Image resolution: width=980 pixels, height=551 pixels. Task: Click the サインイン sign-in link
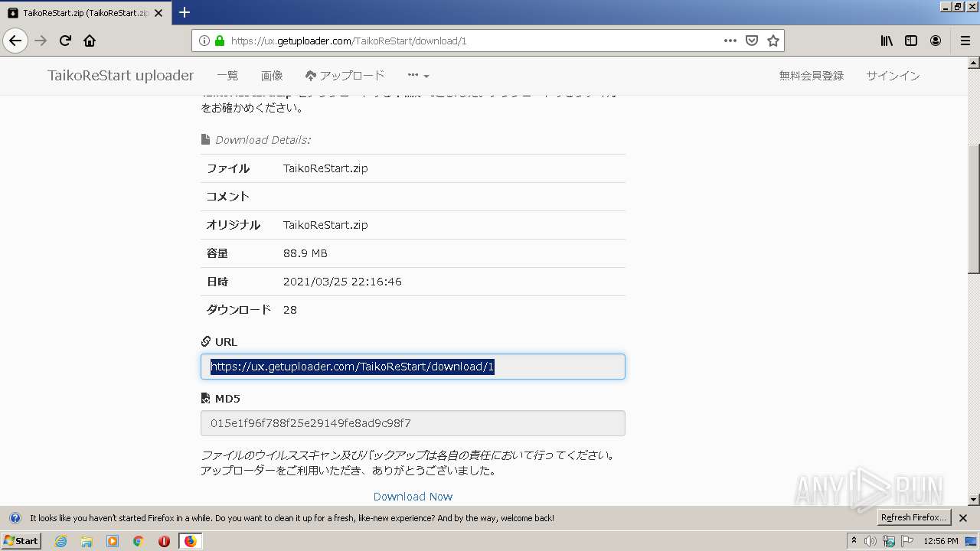(x=893, y=76)
